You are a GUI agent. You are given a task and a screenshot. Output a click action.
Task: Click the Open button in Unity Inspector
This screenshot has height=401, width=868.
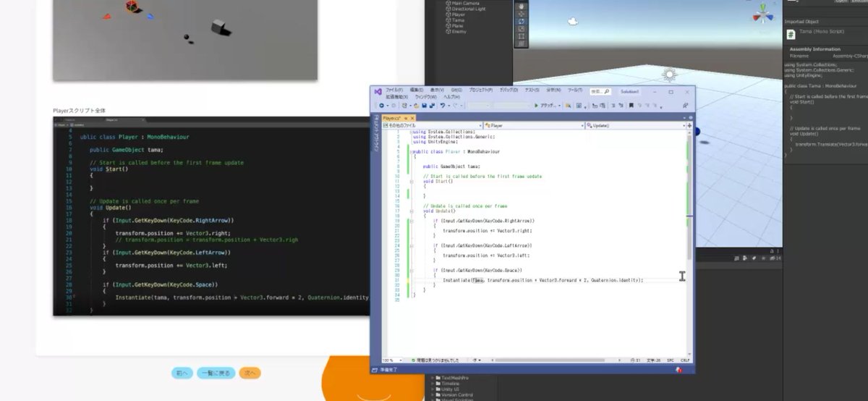[x=841, y=1]
